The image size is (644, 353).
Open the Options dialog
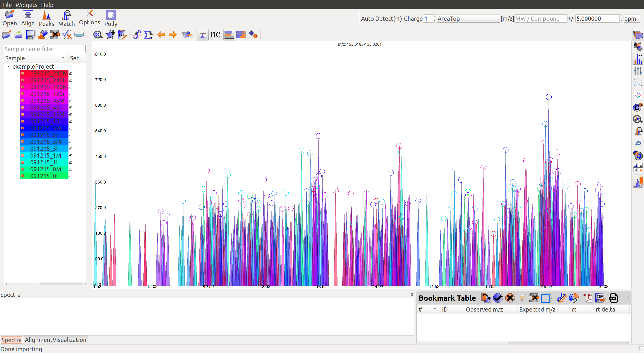pyautogui.click(x=89, y=18)
